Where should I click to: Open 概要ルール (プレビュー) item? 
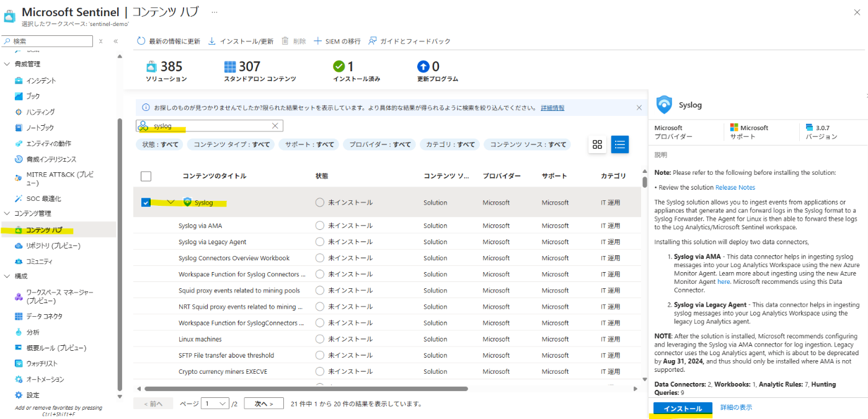56,348
